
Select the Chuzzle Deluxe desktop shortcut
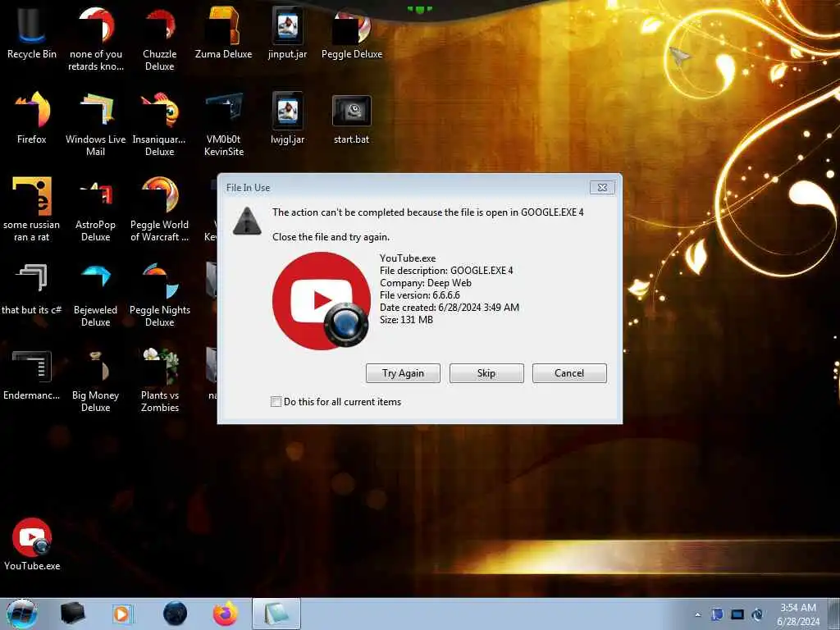[160, 39]
